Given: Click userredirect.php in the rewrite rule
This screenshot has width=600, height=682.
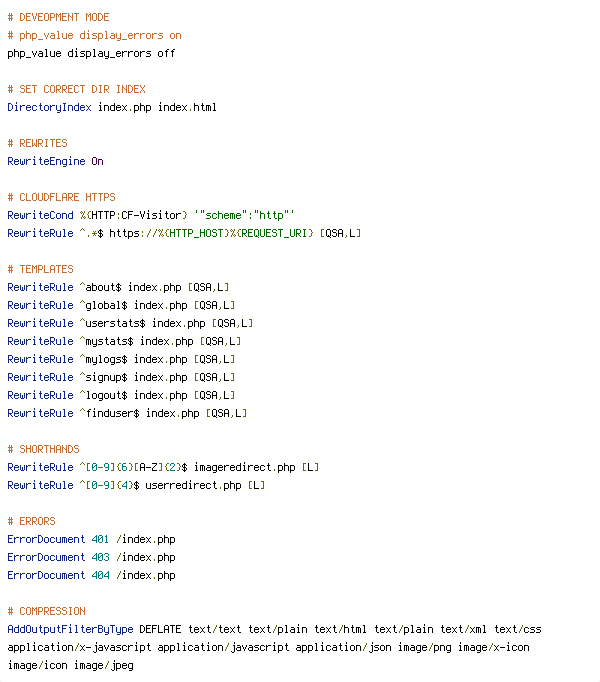Looking at the screenshot, I should (x=193, y=485).
